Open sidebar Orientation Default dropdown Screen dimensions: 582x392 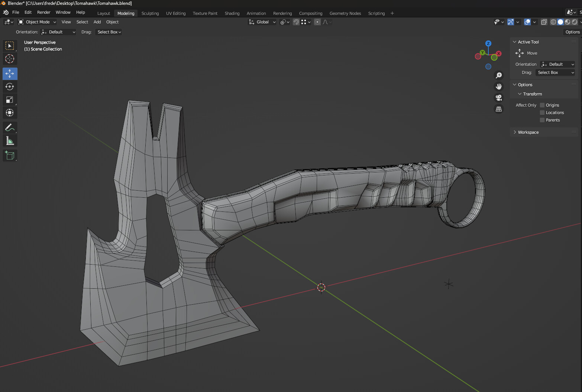coord(557,64)
